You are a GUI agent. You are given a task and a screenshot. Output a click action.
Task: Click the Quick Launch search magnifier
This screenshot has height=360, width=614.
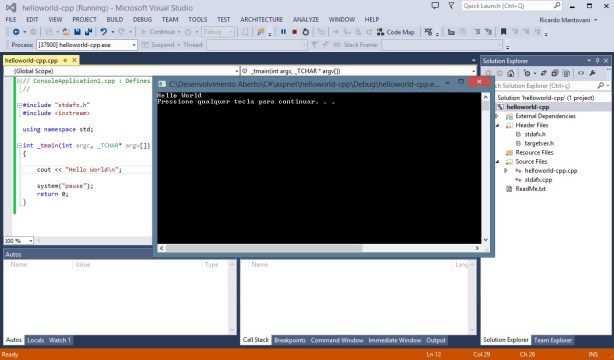[557, 5]
